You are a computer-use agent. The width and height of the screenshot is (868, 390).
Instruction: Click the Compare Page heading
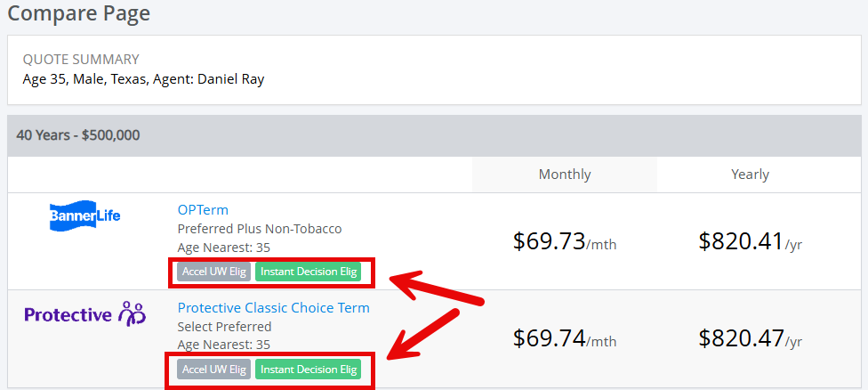tap(79, 13)
